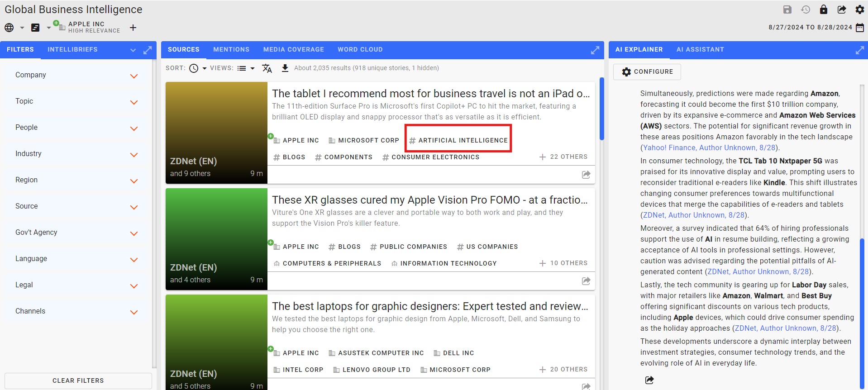Open the XR glasses Vision Pro article
Image resolution: width=868 pixels, height=390 pixels.
[430, 200]
